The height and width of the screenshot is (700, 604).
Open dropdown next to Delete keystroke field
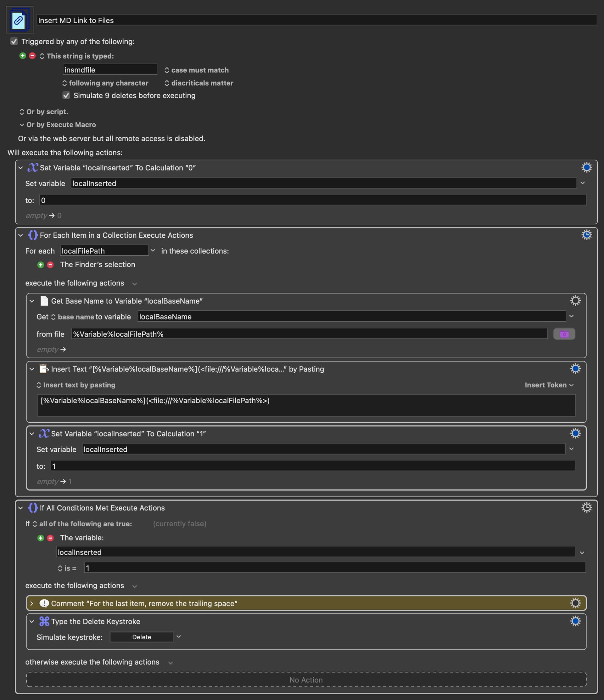[x=179, y=636]
